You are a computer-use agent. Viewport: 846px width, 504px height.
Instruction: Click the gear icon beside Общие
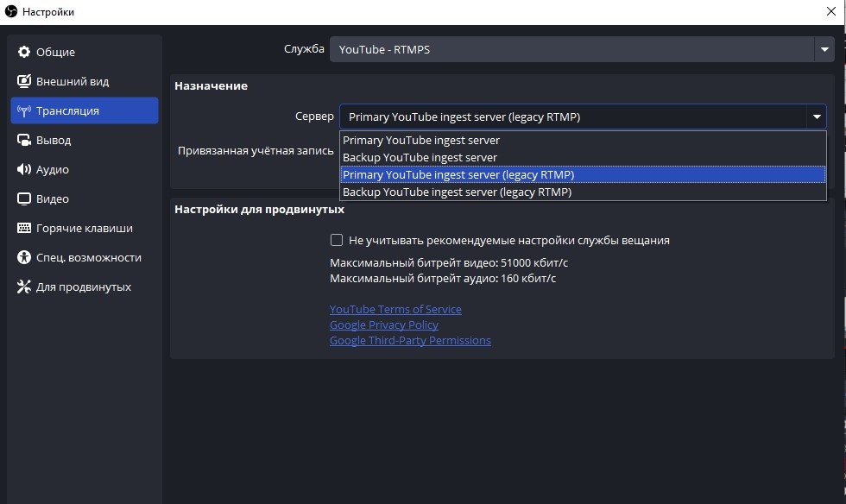(24, 53)
